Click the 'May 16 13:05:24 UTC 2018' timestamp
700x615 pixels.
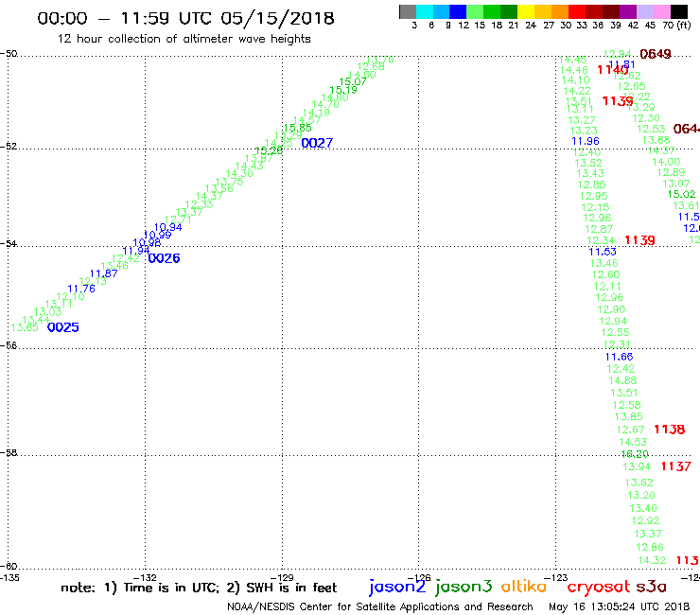click(x=620, y=607)
